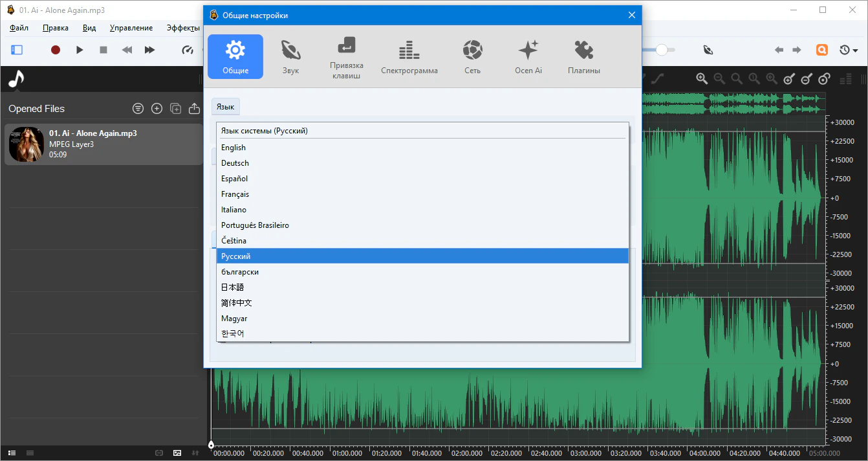868x461 pixels.
Task: Open the Плагины settings section
Action: (x=583, y=57)
